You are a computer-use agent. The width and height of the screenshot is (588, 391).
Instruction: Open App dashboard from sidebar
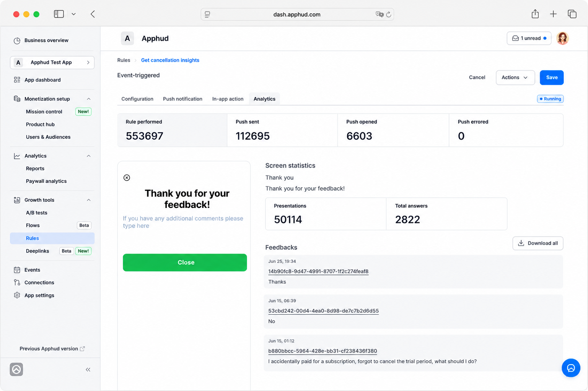pos(42,80)
